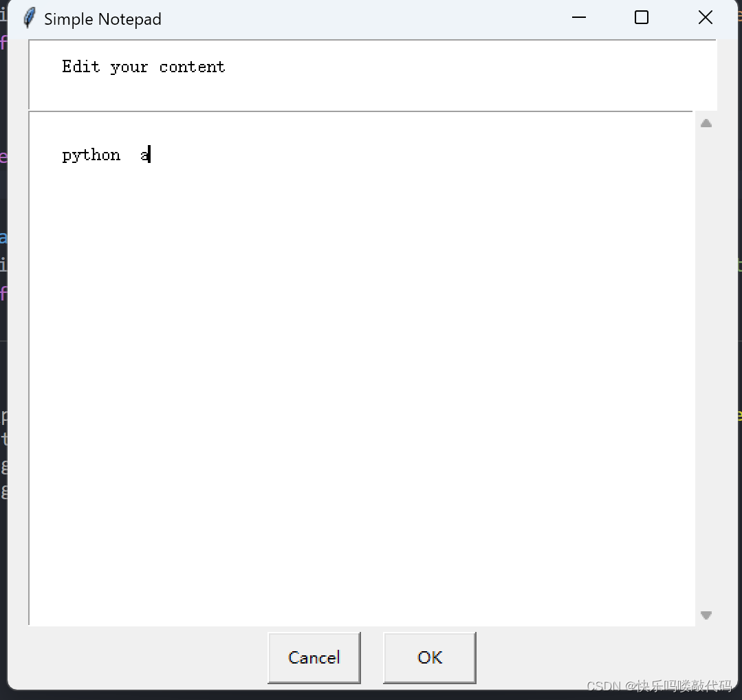
Task: Click inside the text editing area
Action: [x=362, y=368]
